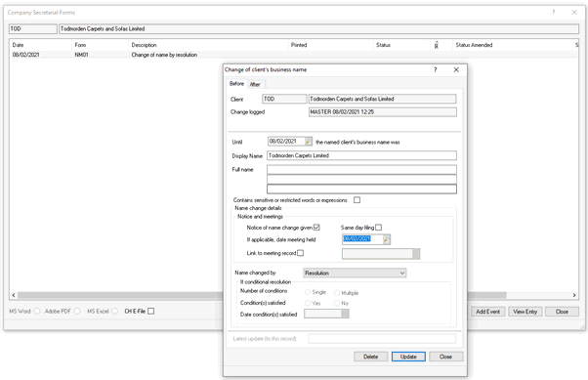Click the attachment column header icon
Viewport: 588px width, 380px height.
tap(437, 45)
